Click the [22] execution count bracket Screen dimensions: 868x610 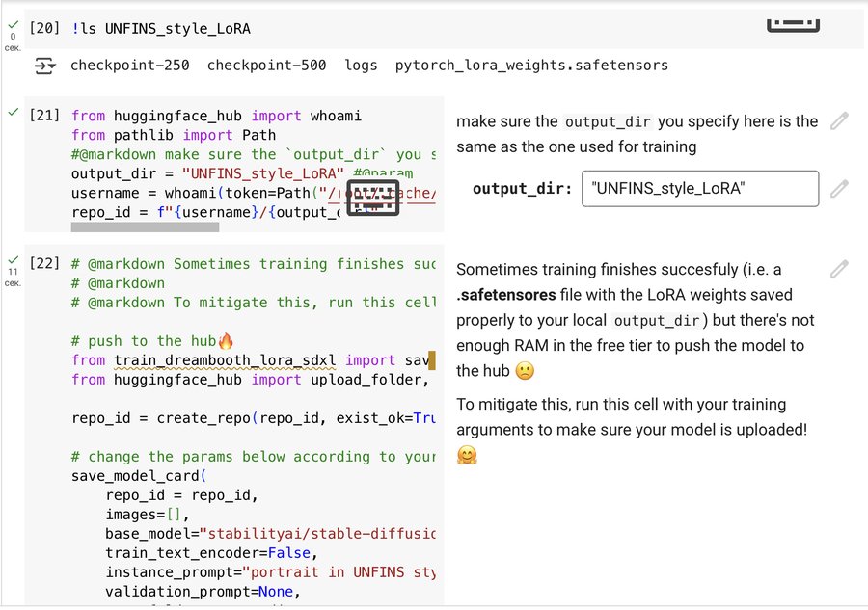(44, 264)
